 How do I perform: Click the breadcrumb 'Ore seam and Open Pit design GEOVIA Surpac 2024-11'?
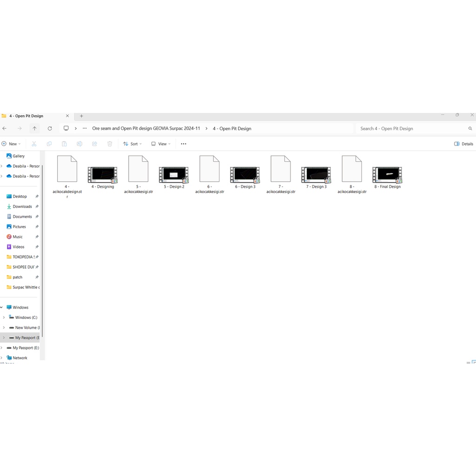pyautogui.click(x=146, y=128)
